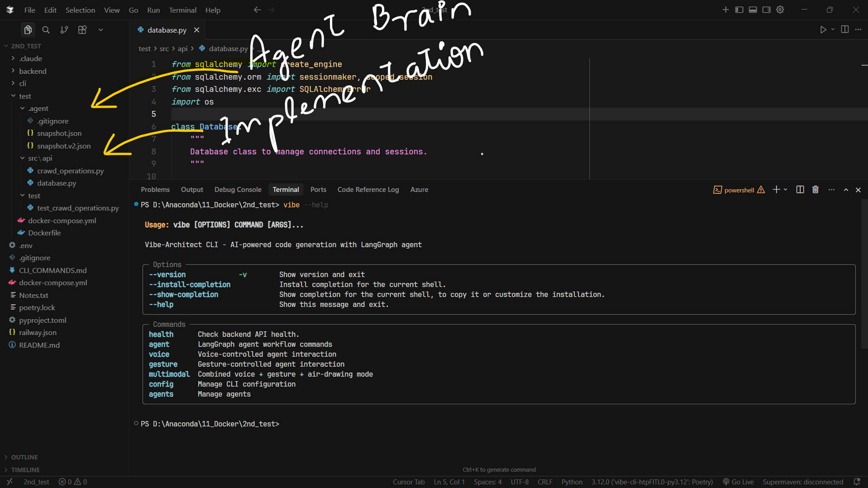Image resolution: width=868 pixels, height=488 pixels.
Task: Show more sidebar views chevron
Action: [100, 30]
